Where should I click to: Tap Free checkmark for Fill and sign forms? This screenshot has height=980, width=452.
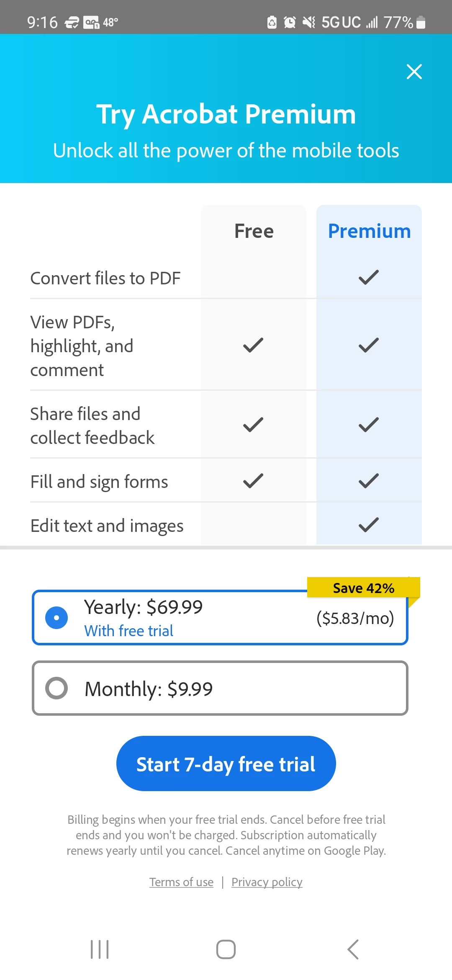point(253,481)
